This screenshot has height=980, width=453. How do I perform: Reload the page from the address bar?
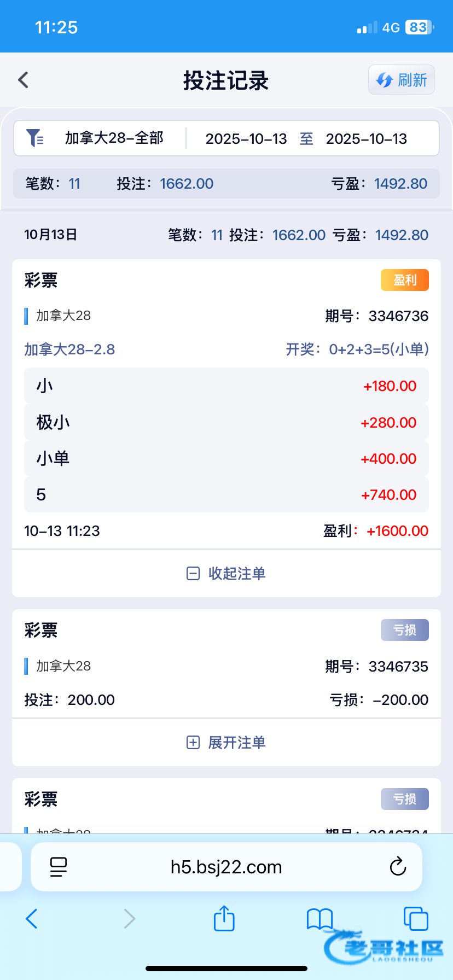pos(398,867)
